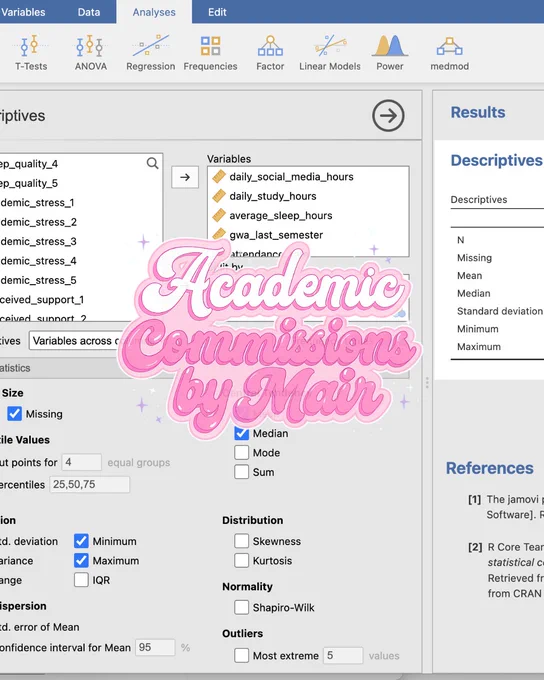Image resolution: width=544 pixels, height=680 pixels.
Task: Open the Regression analysis menu
Action: [151, 53]
